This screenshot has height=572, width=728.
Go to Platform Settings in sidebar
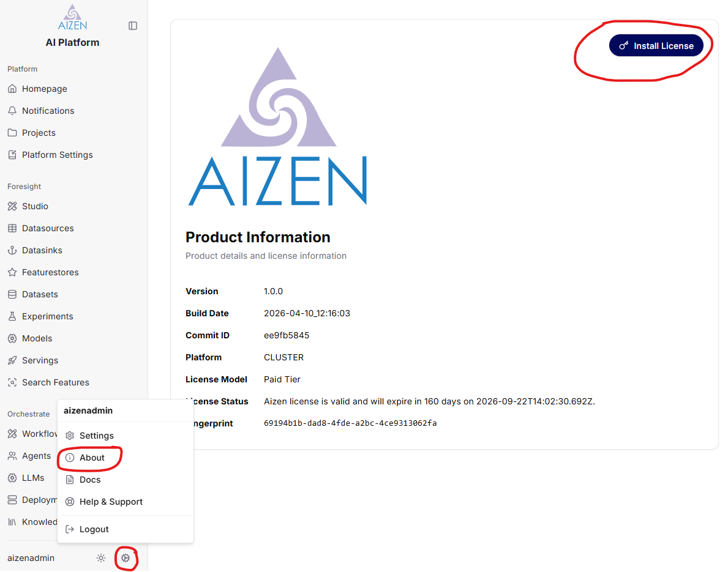click(x=57, y=155)
